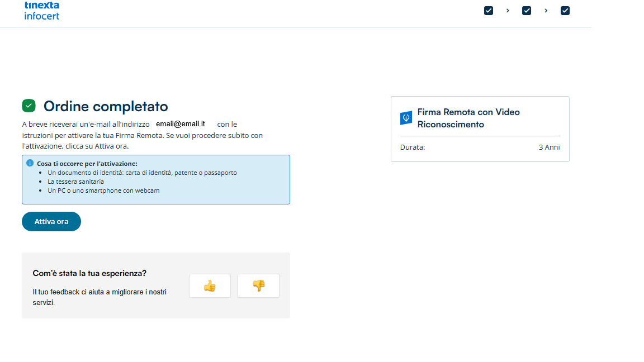Give thumbs down feedback

click(x=258, y=285)
